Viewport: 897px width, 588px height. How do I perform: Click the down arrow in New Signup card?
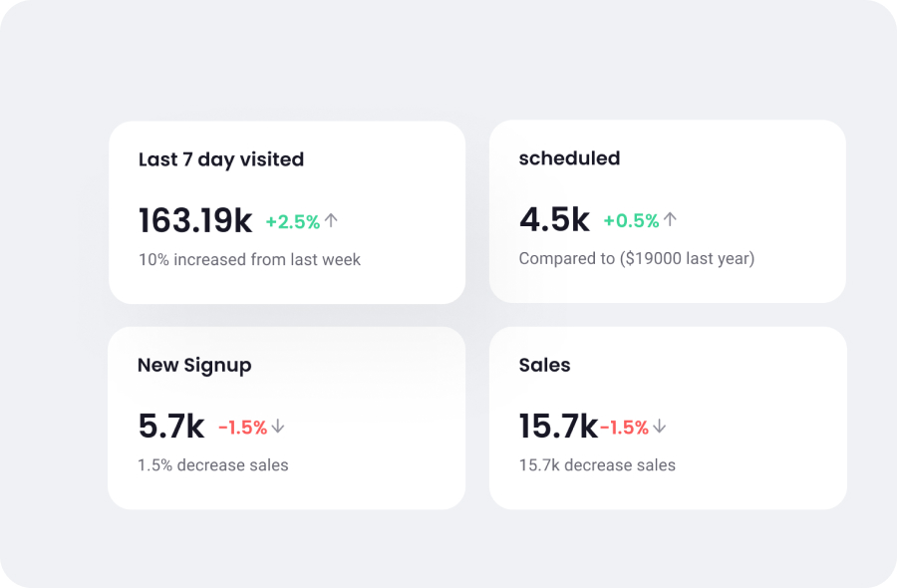(x=278, y=427)
